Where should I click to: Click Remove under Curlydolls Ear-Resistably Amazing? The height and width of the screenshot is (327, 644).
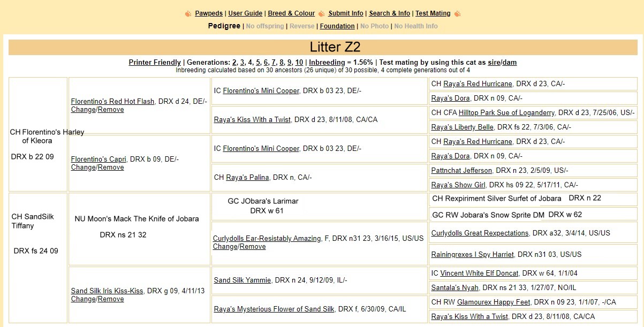tap(253, 247)
